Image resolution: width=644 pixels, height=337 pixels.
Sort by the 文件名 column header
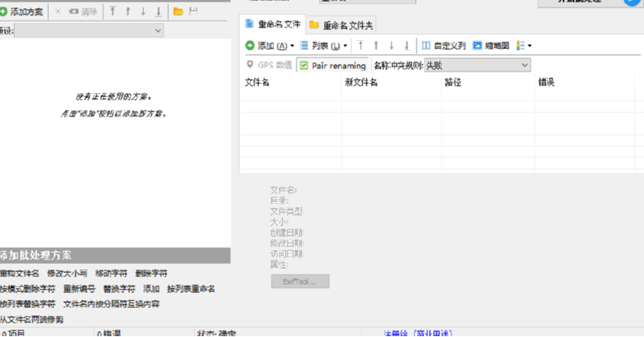[x=291, y=82]
